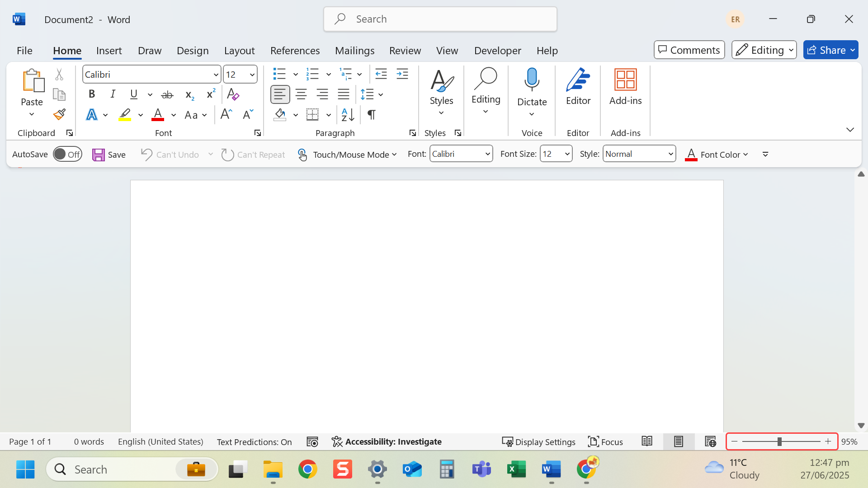The image size is (868, 488).
Task: Apply text highlight color
Action: (125, 114)
